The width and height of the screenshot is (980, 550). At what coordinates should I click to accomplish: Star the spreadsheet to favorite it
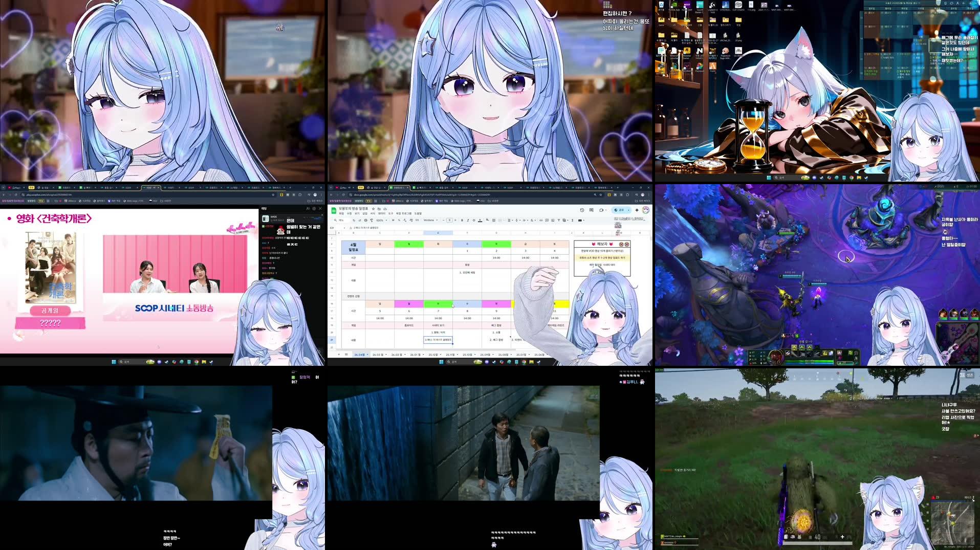[373, 209]
